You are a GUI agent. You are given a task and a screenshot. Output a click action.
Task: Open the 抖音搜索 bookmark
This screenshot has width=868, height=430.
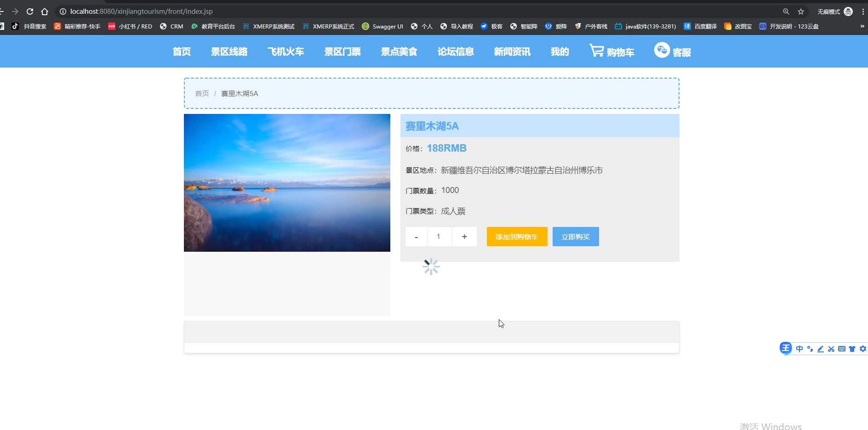[x=29, y=27]
